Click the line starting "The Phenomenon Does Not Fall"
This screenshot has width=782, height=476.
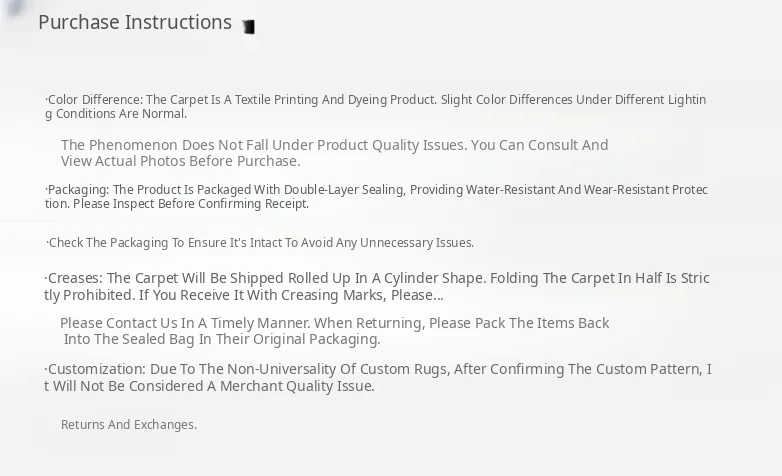334,145
